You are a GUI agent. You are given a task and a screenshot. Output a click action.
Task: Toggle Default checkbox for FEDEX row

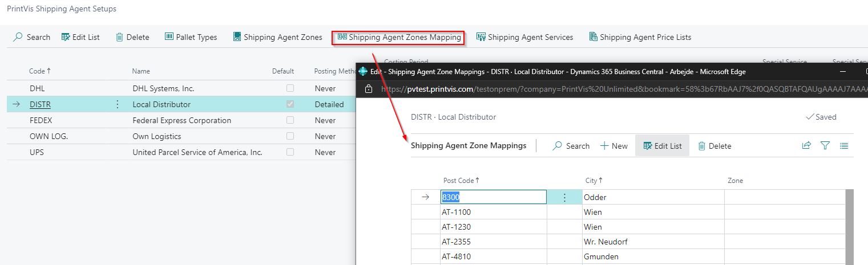(290, 120)
